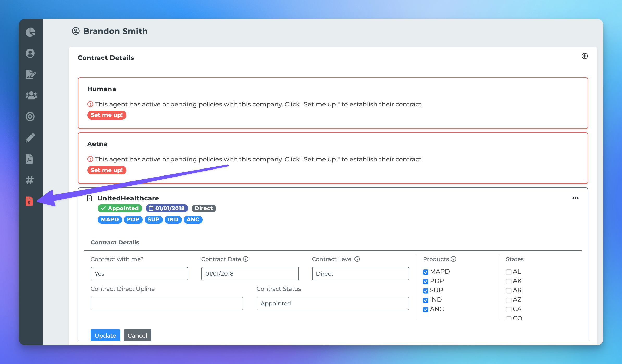Click the add contract plus icon
The image size is (622, 364).
[x=585, y=56]
